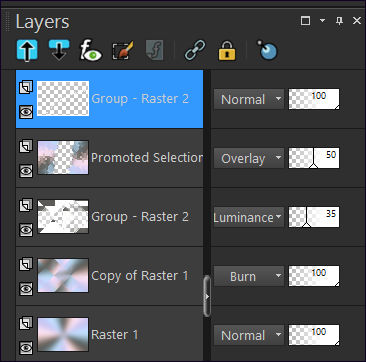Click the move layer down icon
The width and height of the screenshot is (366, 362).
[59, 50]
